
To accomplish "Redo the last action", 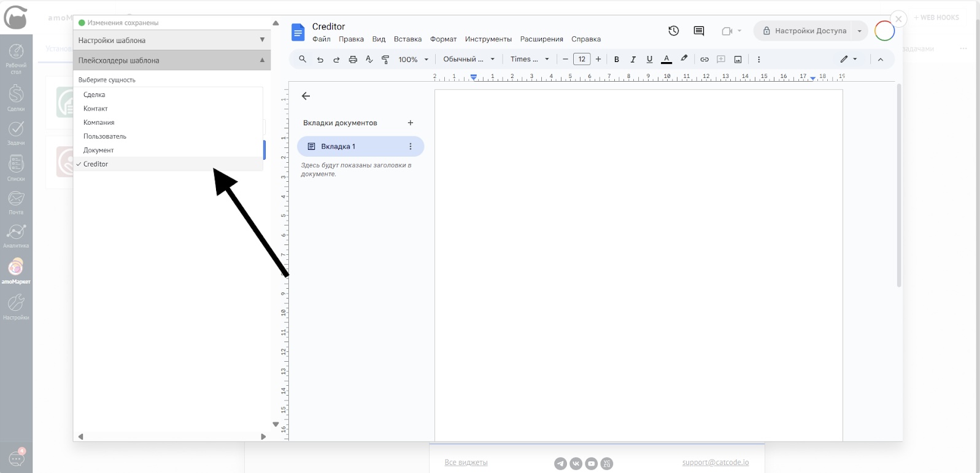I will pos(336,60).
